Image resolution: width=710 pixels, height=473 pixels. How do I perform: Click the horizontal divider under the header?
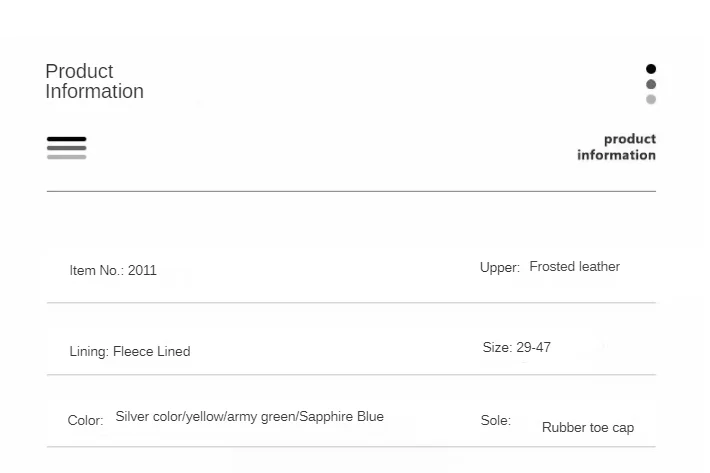[x=351, y=191]
